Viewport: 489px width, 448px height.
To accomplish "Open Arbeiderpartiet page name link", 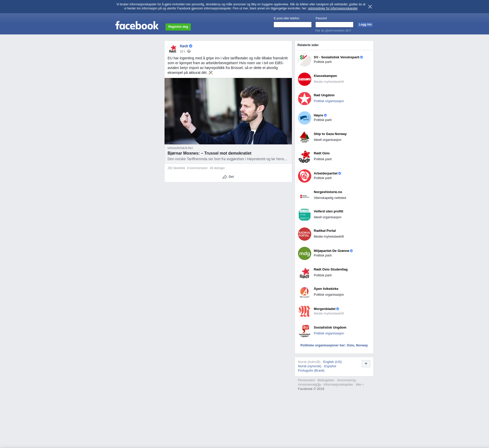I will click(x=325, y=173).
